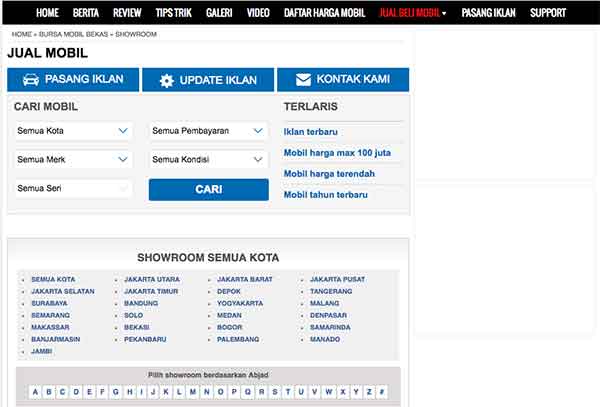Click the Iklan terbaru link

pos(311,132)
